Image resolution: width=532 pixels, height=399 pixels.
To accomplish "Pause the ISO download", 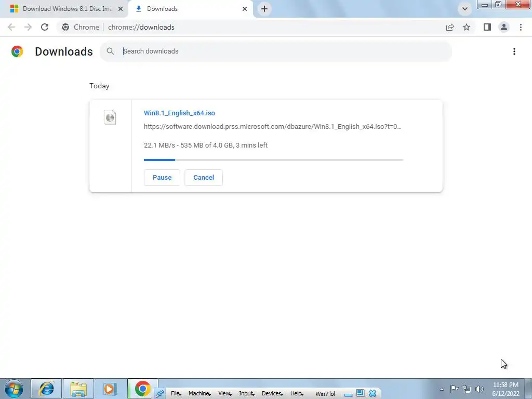I will [x=162, y=178].
